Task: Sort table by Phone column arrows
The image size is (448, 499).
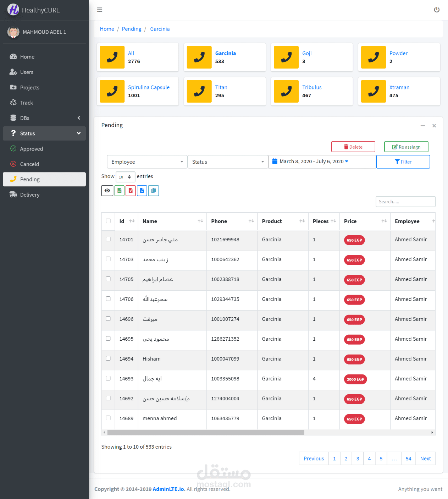Action: pos(251,221)
